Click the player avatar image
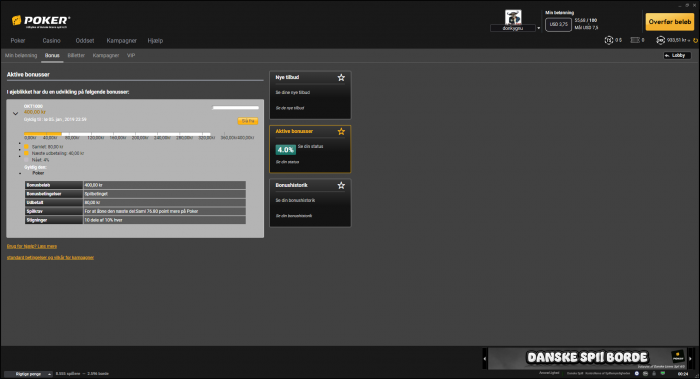This screenshot has height=379, width=700. click(513, 17)
